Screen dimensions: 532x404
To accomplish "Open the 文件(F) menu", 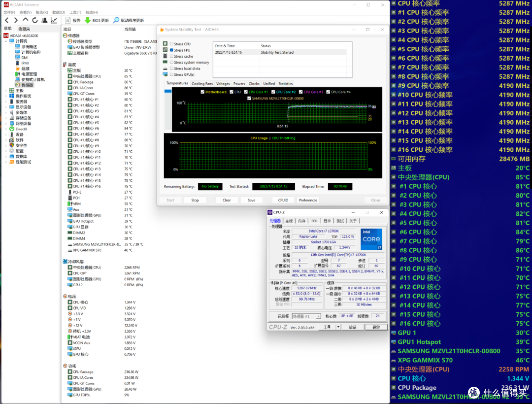I will [9, 12].
